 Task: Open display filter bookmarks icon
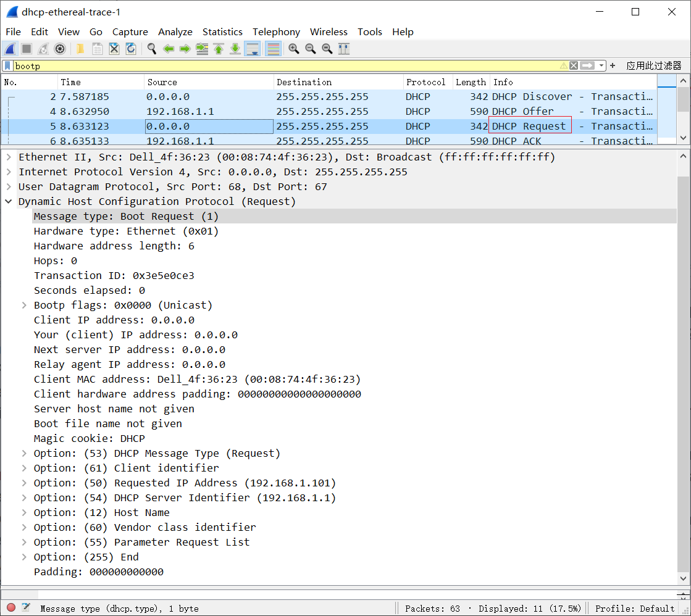pos(7,65)
